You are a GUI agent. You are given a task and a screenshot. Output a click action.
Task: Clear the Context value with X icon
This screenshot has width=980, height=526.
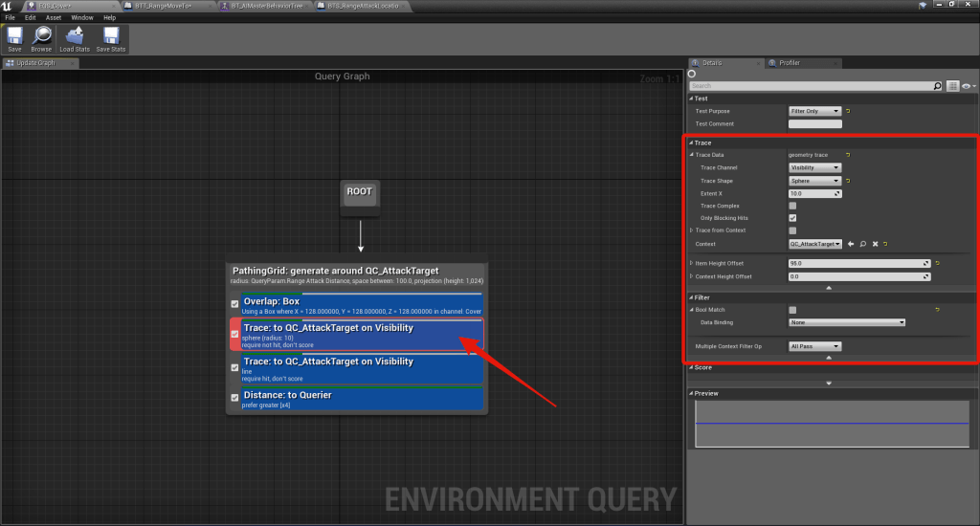[x=876, y=244]
